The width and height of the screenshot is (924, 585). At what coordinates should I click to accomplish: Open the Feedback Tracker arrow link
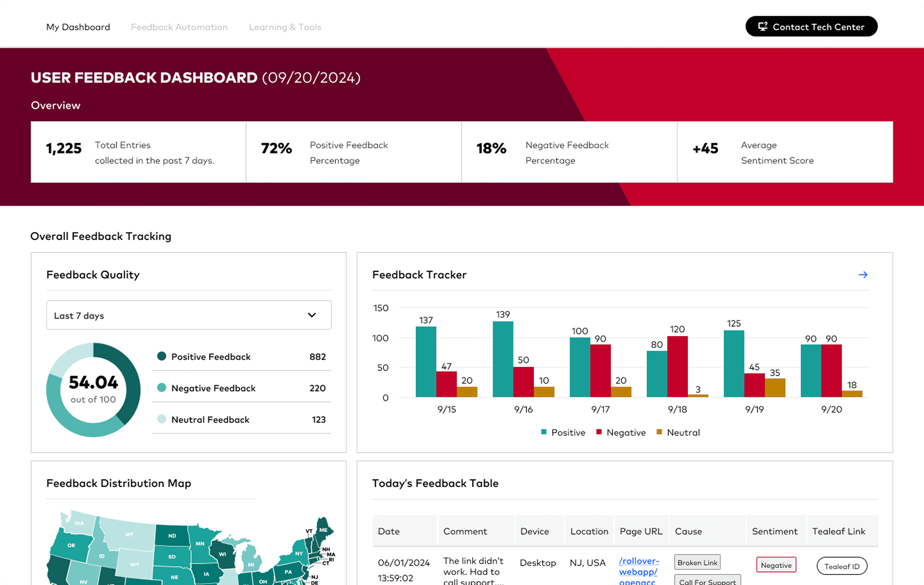(863, 275)
